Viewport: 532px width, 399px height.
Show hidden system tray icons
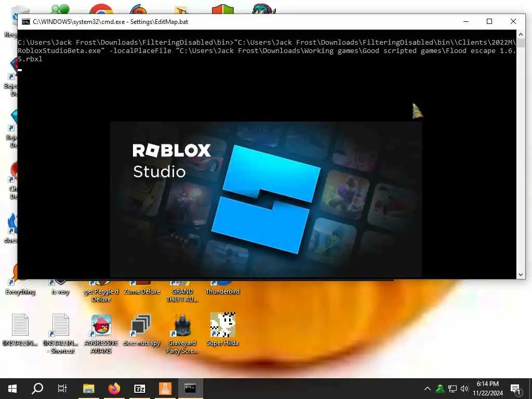(428, 389)
